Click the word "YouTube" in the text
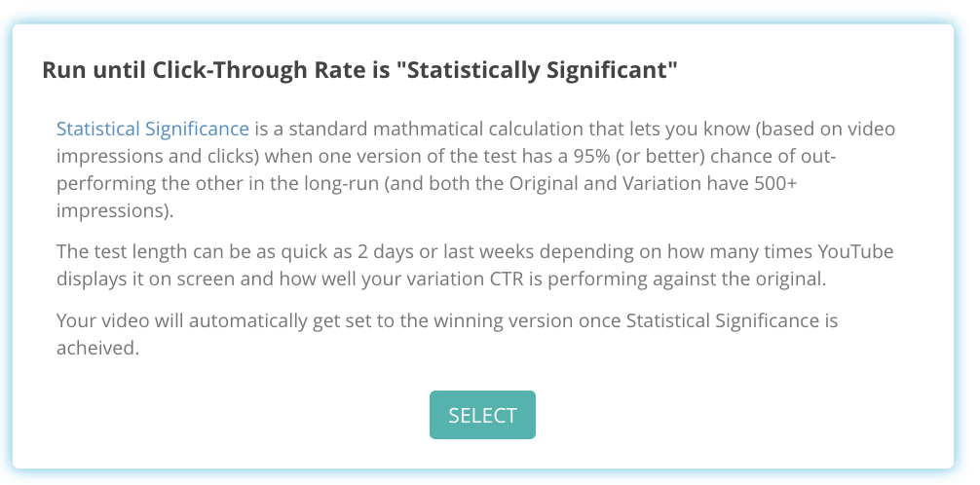 pyautogui.click(x=855, y=251)
